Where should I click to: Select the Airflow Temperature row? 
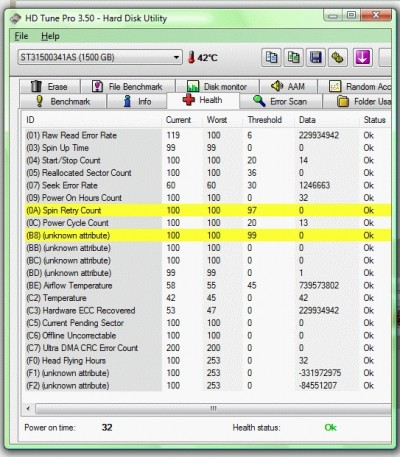click(207, 285)
